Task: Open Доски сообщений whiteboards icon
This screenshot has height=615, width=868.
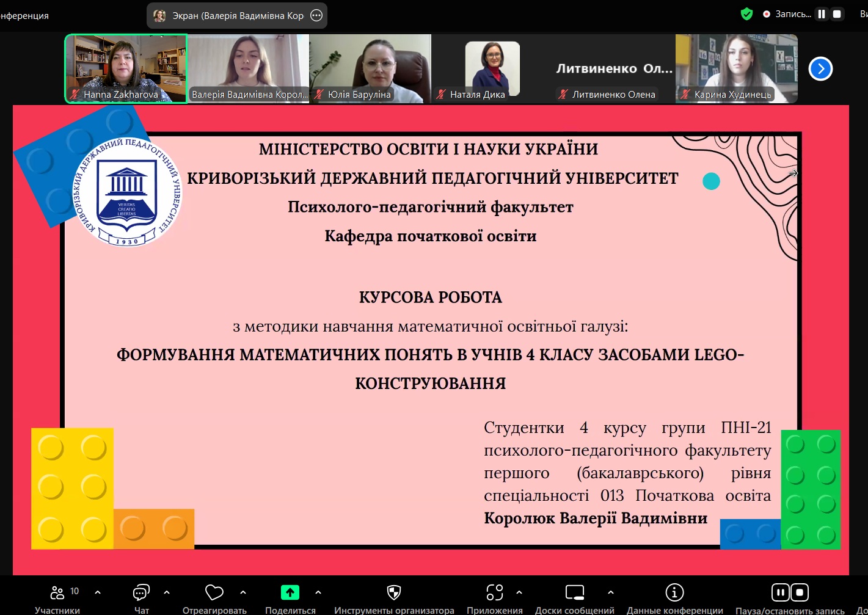Action: click(x=575, y=592)
